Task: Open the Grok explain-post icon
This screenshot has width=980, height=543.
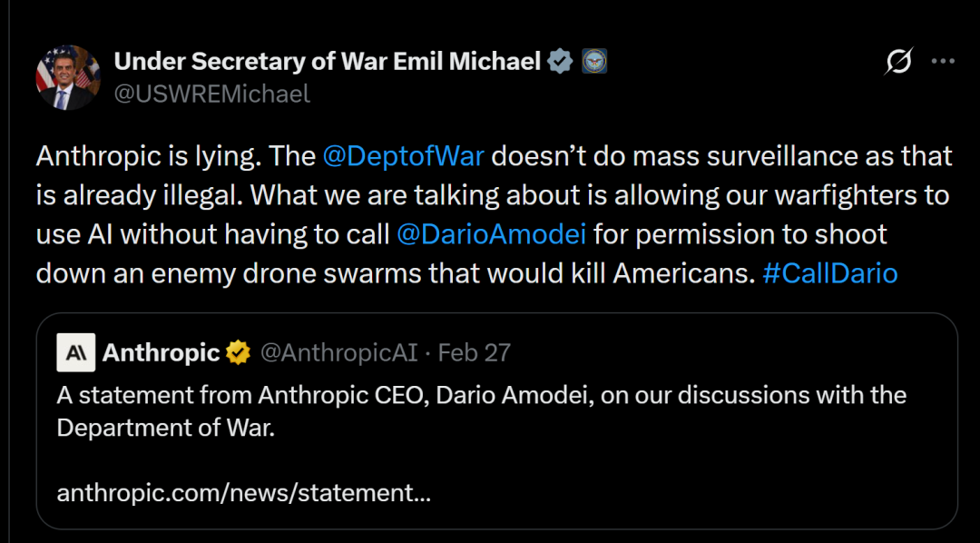Action: [898, 62]
